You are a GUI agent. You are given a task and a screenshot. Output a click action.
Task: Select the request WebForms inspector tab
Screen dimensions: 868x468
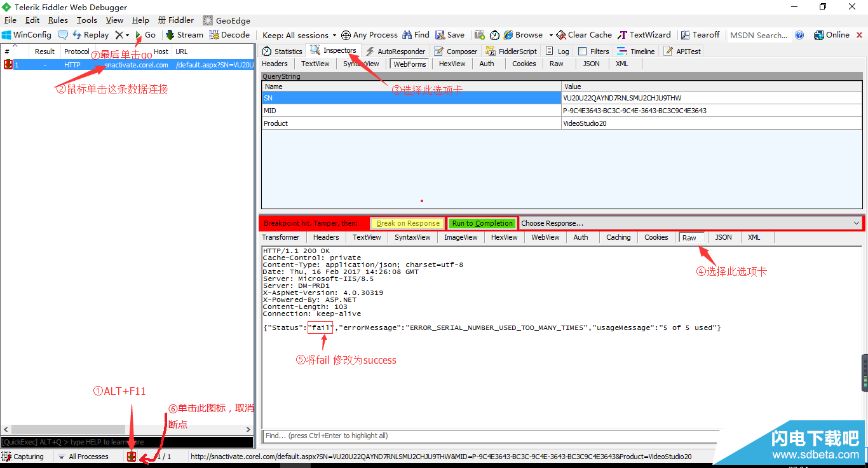coord(409,64)
